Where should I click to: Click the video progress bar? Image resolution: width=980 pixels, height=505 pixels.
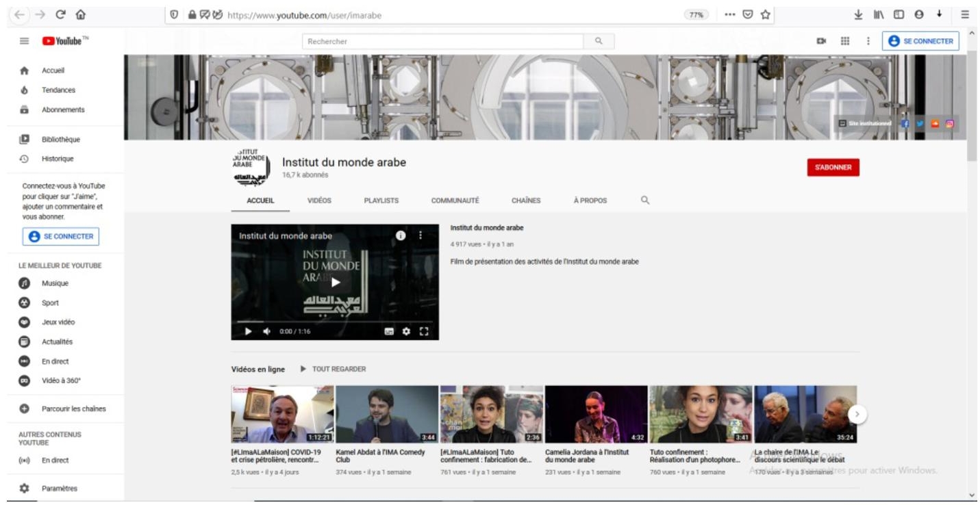pos(335,320)
